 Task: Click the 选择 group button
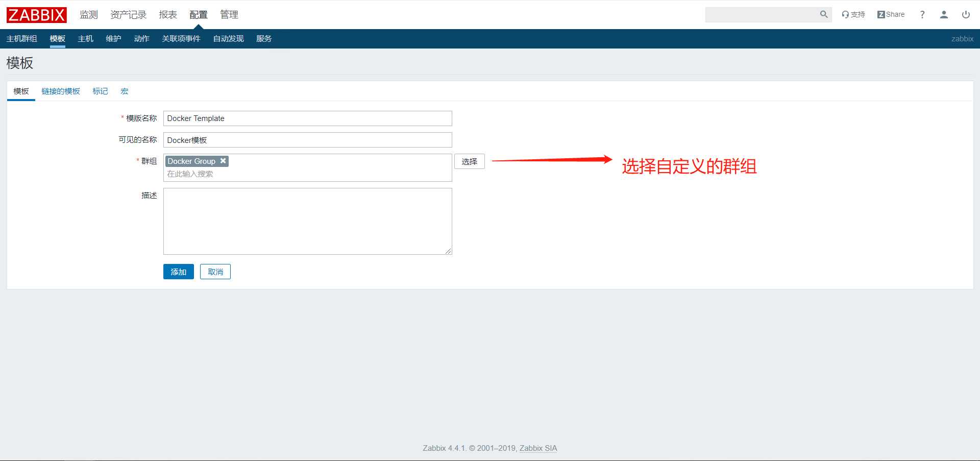(x=470, y=161)
